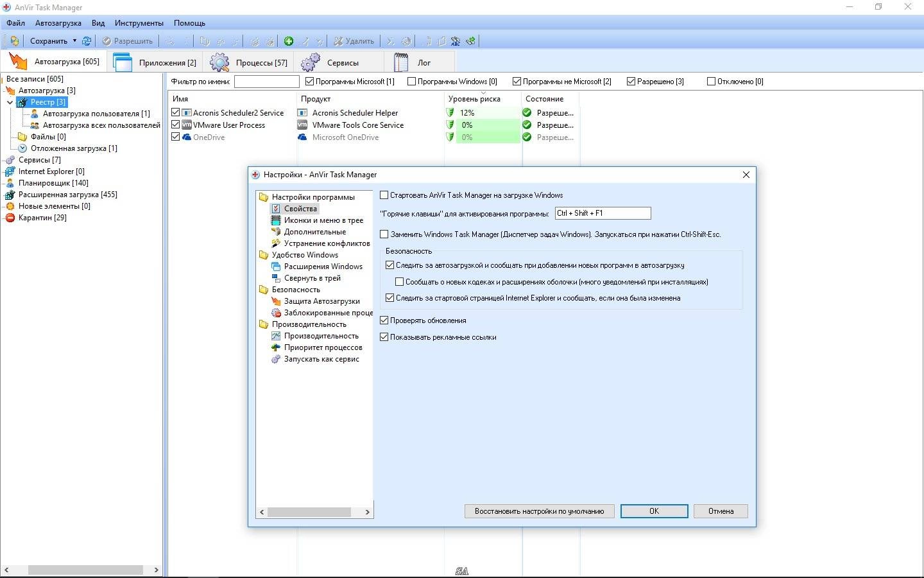Image resolution: width=924 pixels, height=578 pixels.
Task: Disable Показывать рекламные ссылки checkbox
Action: (x=384, y=337)
